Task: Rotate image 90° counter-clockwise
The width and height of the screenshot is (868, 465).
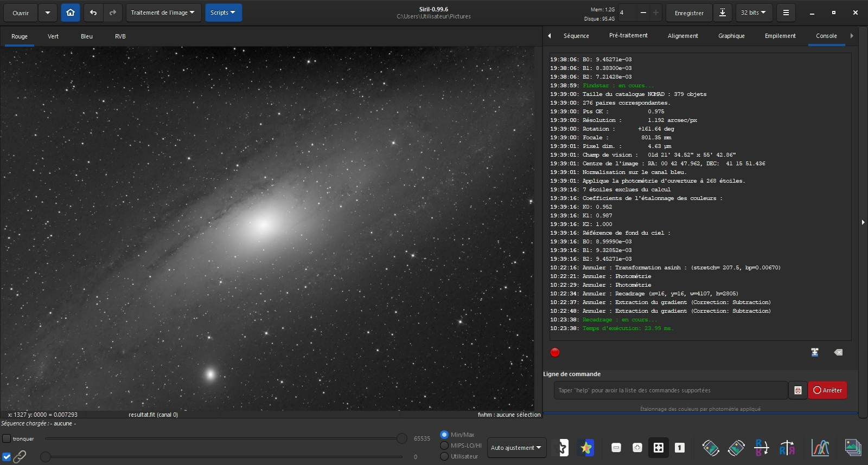Action: [711, 448]
